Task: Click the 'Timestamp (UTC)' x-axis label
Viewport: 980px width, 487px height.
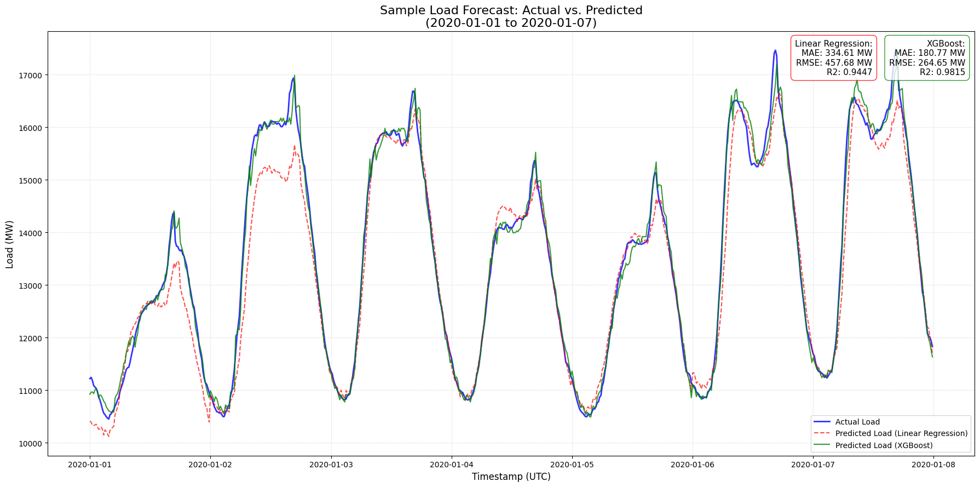Action: [x=511, y=477]
